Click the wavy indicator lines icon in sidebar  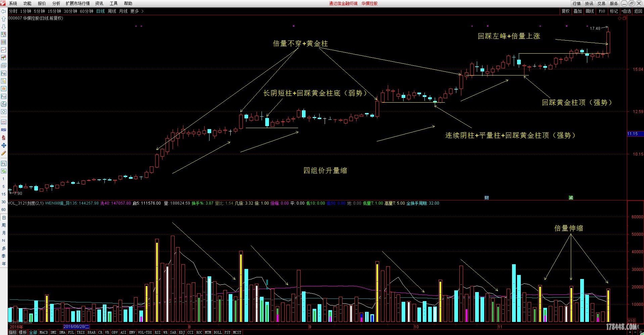click(x=4, y=122)
